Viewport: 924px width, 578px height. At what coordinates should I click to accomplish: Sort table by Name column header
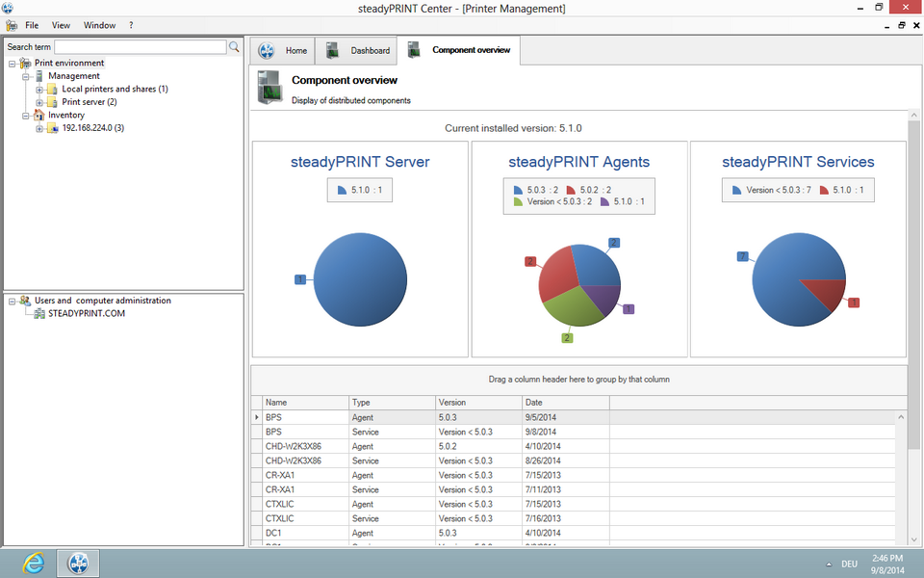pos(305,403)
